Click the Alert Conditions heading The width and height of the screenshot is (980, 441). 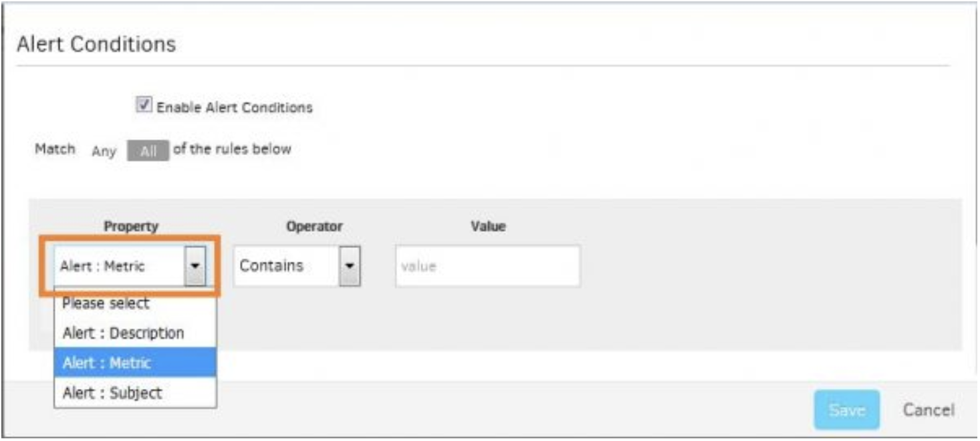pyautogui.click(x=96, y=44)
